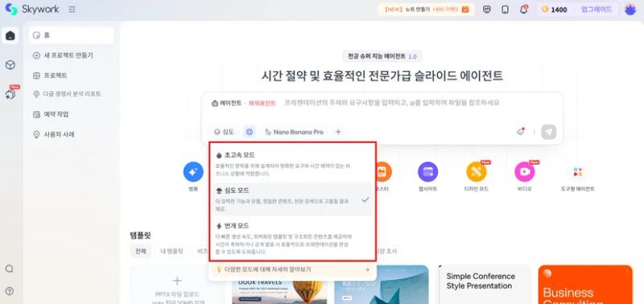Select 홈 in the sidebar
This screenshot has height=304, width=644.
(72, 35)
